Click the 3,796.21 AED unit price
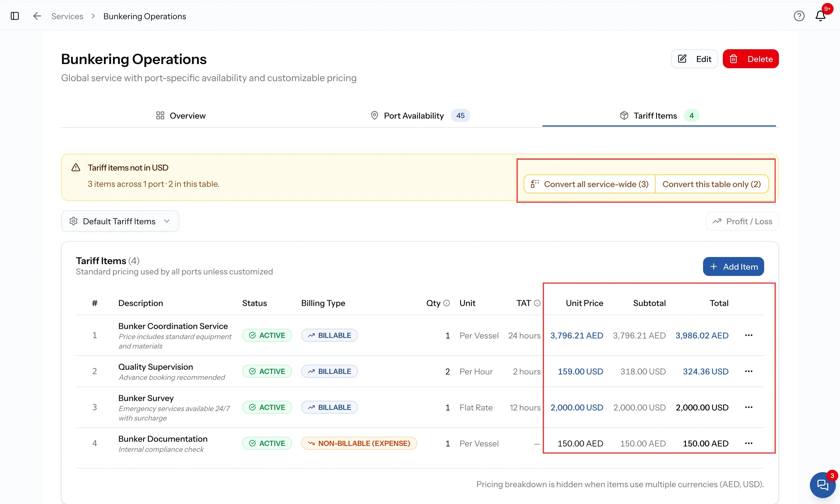The height and width of the screenshot is (504, 840). (x=576, y=335)
